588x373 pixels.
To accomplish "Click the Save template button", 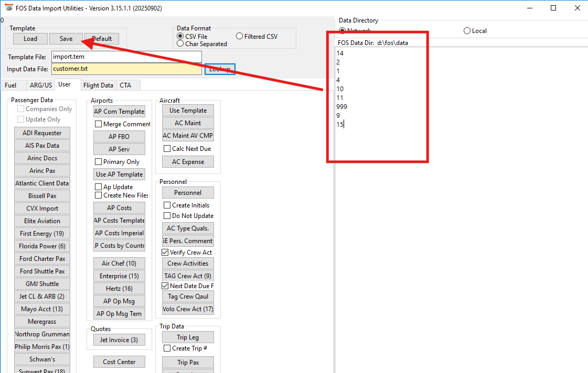I will pyautogui.click(x=66, y=39).
